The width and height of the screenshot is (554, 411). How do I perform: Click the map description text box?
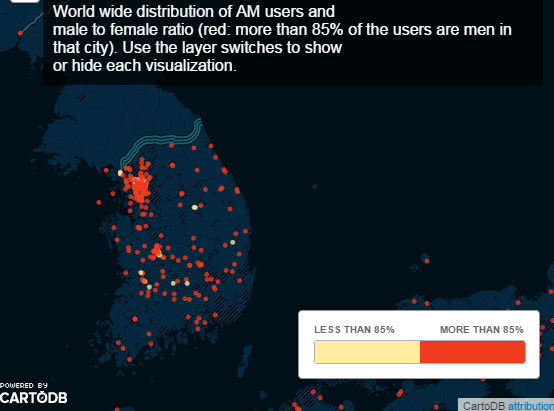pyautogui.click(x=293, y=42)
